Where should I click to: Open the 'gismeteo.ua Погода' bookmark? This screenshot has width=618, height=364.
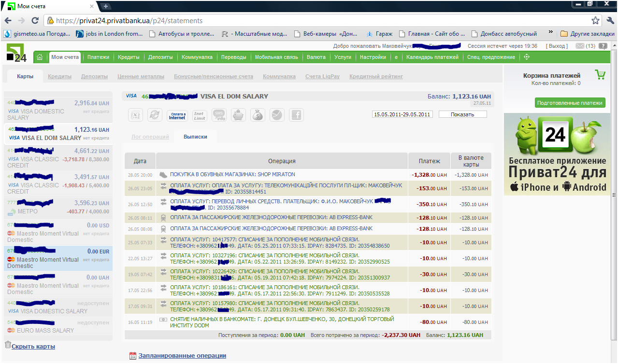[x=37, y=34]
